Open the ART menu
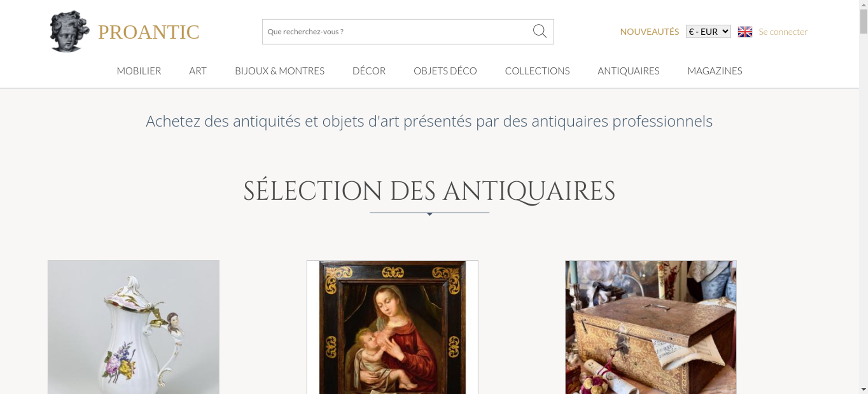Screen dimensions: 868x394 click(x=198, y=71)
